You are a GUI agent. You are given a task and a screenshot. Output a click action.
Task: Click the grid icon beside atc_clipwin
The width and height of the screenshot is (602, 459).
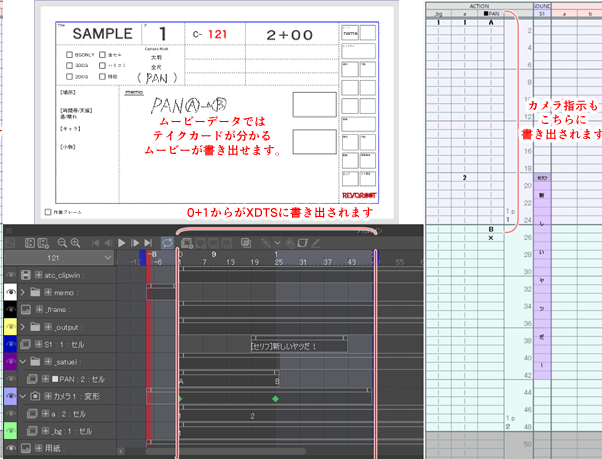click(x=38, y=275)
